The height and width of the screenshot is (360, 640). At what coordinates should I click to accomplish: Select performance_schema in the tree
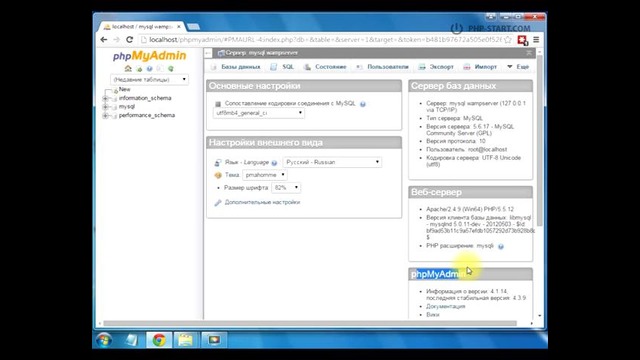click(x=147, y=116)
